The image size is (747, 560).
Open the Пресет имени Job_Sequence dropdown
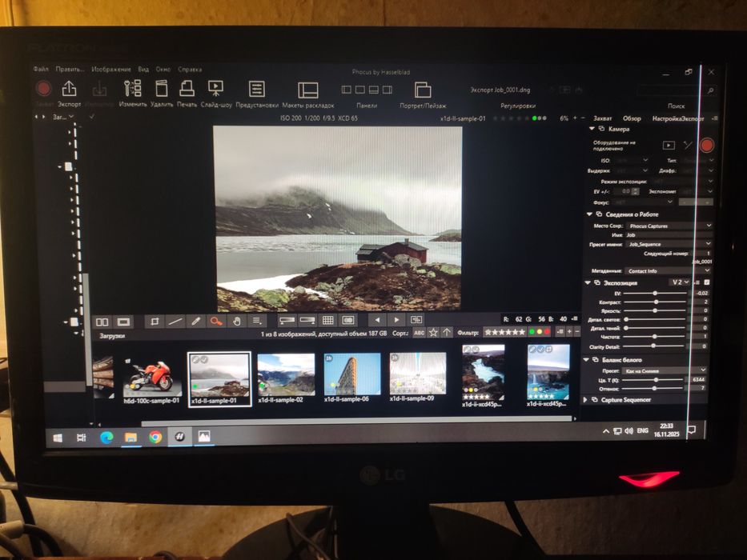tap(669, 244)
